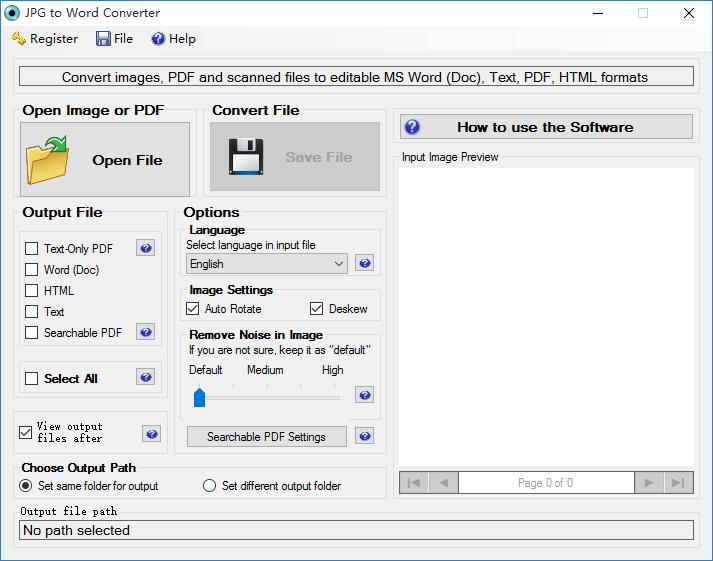
Task: Enable the Text output checkbox
Action: (x=31, y=311)
